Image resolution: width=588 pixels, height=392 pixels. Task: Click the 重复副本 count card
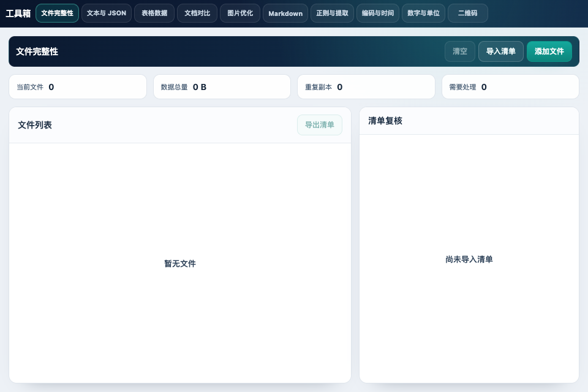tap(366, 87)
